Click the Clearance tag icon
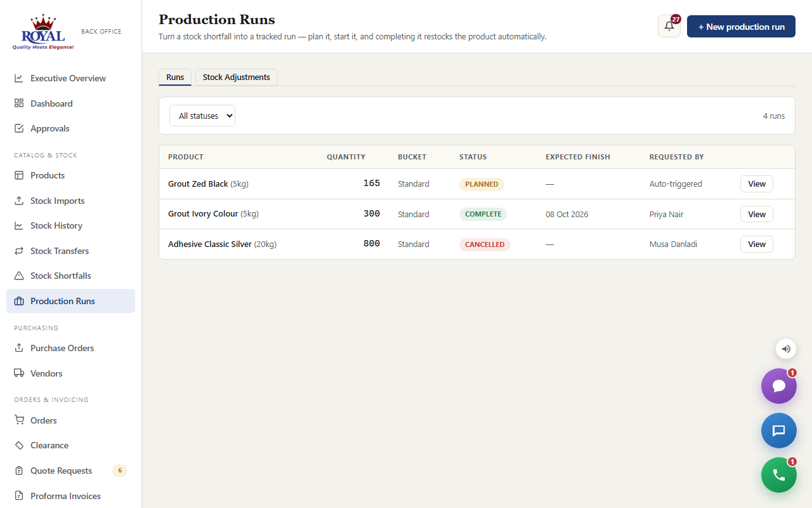 (19, 445)
